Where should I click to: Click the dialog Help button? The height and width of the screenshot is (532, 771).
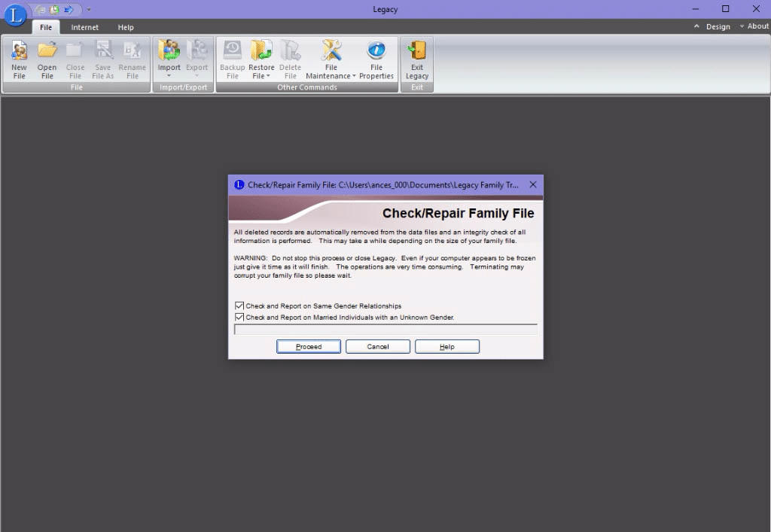pyautogui.click(x=447, y=346)
